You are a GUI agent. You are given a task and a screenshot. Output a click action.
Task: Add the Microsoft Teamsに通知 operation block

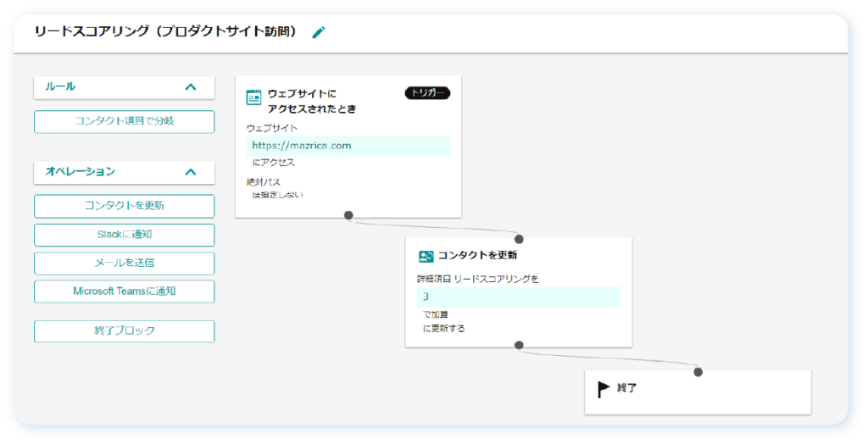124,291
